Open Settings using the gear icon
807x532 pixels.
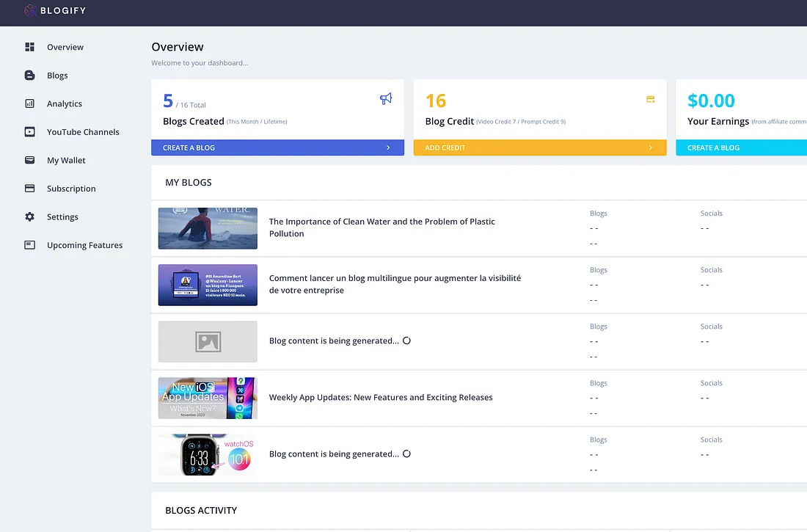point(28,216)
